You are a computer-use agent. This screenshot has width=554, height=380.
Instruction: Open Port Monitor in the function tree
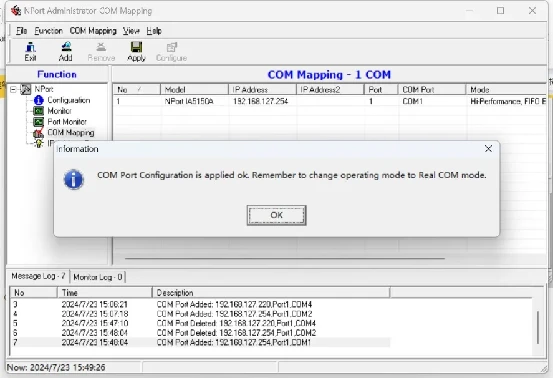tap(67, 122)
